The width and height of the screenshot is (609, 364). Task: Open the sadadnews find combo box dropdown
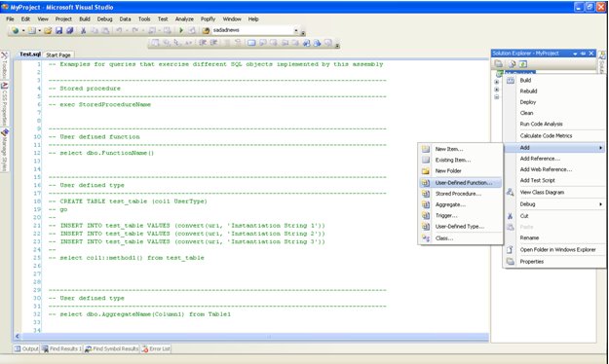[296, 30]
